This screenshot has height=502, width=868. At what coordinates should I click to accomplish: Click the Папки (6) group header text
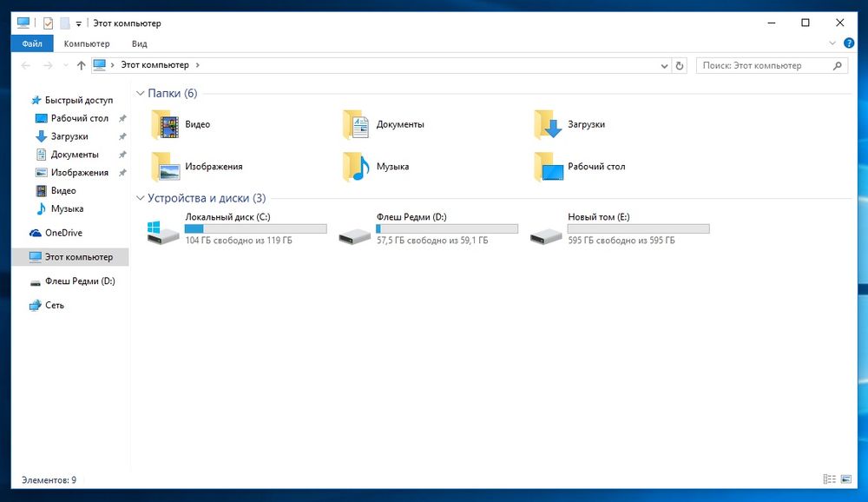pos(172,93)
